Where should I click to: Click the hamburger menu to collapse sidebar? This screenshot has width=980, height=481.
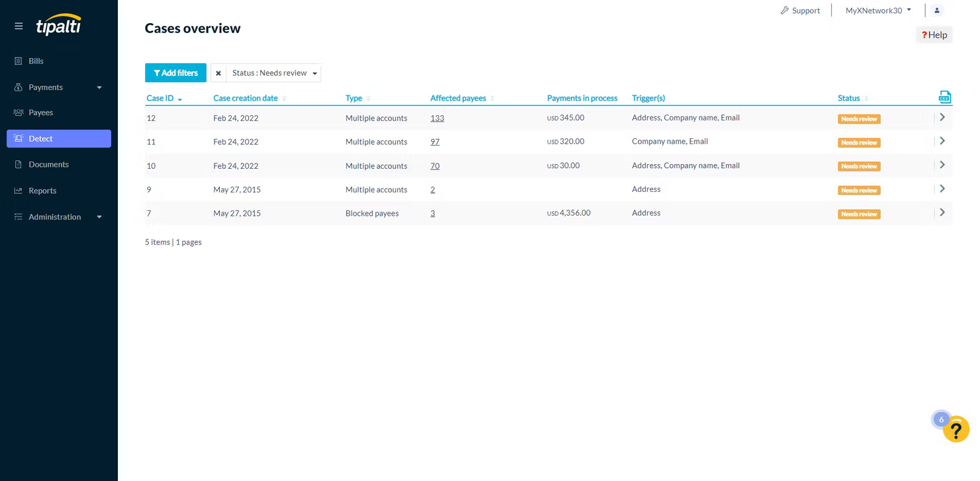(x=19, y=26)
